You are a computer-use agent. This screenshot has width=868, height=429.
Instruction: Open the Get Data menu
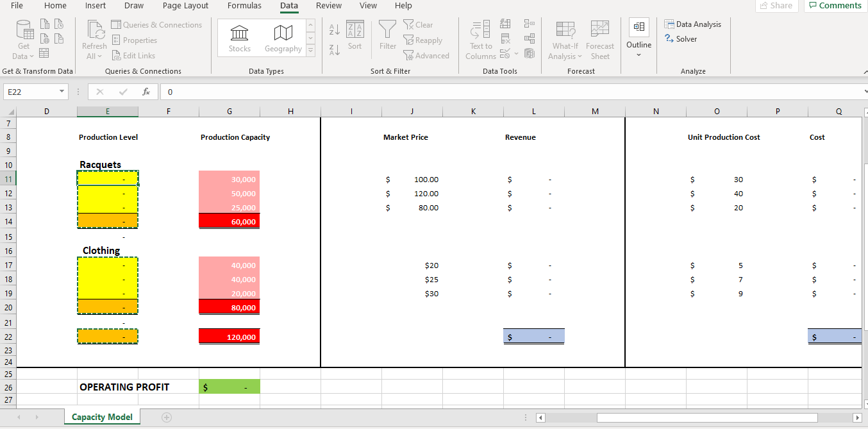(x=24, y=41)
